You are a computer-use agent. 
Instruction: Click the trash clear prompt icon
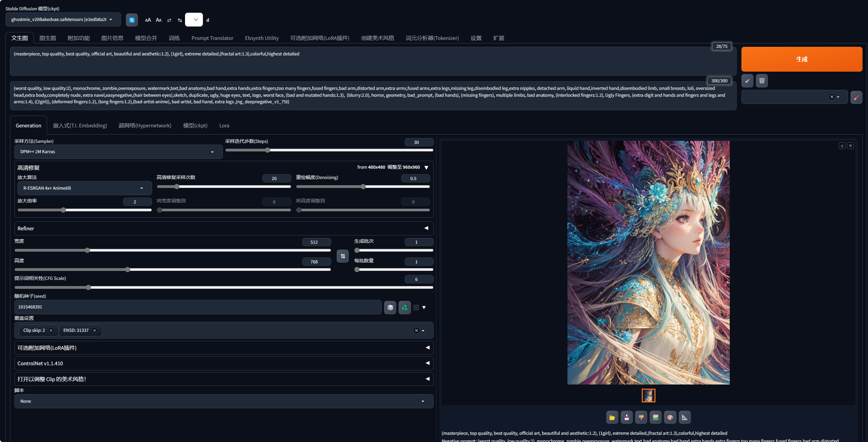tap(762, 81)
